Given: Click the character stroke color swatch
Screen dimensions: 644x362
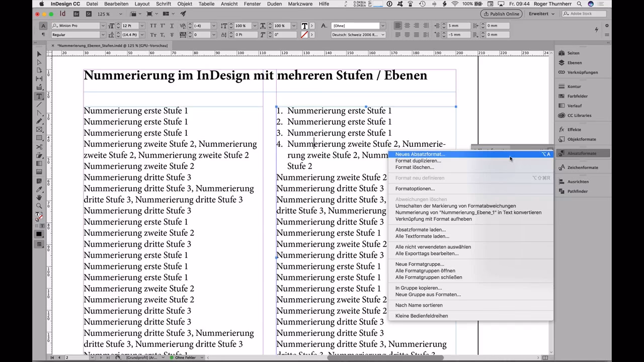Looking at the screenshot, I should point(304,34).
